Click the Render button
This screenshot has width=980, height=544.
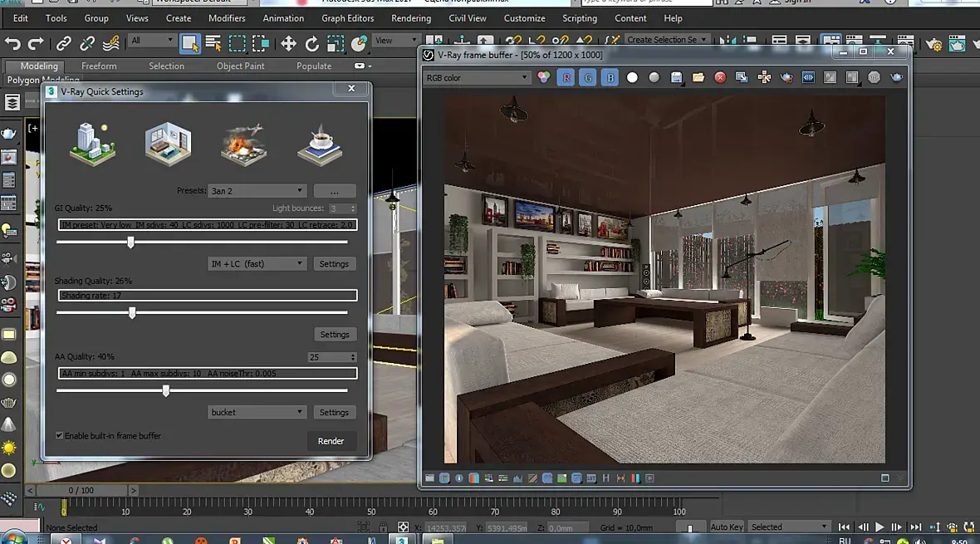pos(331,441)
